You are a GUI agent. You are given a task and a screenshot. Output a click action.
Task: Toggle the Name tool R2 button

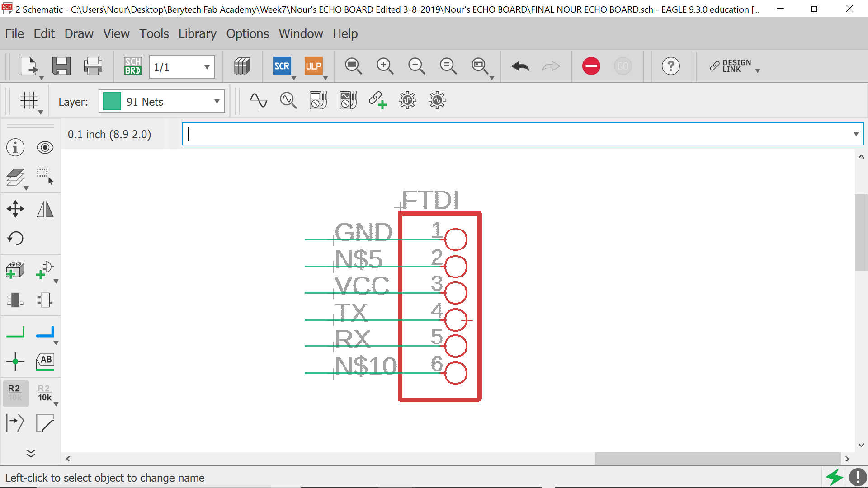tap(14, 393)
